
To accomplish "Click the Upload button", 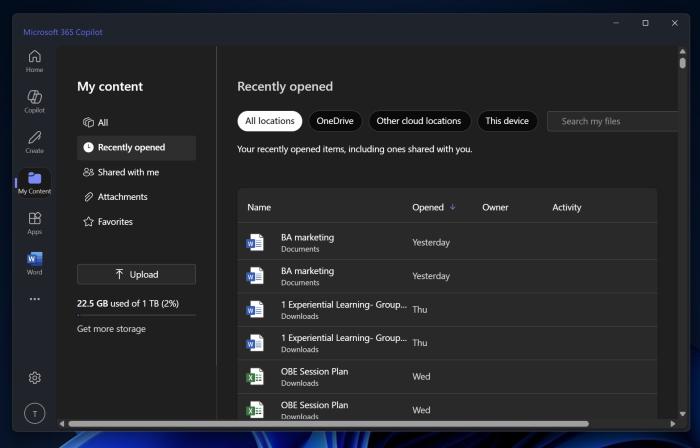I will [136, 274].
